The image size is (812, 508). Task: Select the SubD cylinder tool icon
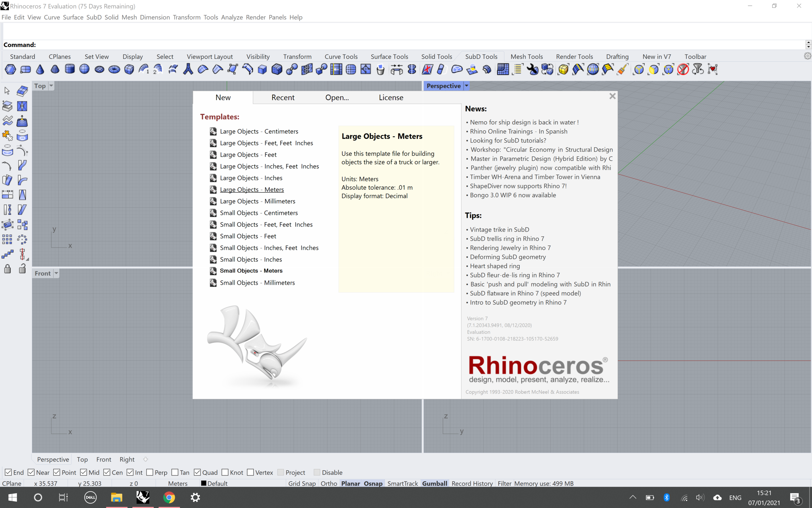click(x=70, y=70)
